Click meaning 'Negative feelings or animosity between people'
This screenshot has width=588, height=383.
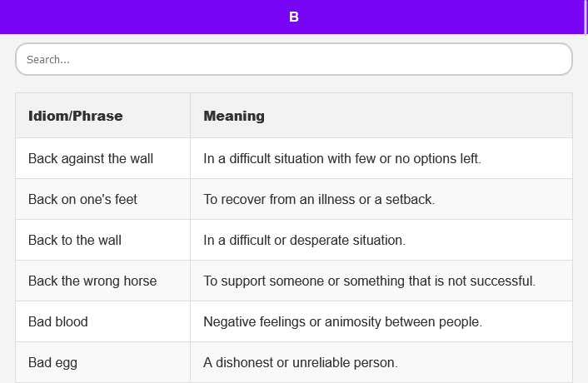[x=342, y=321]
